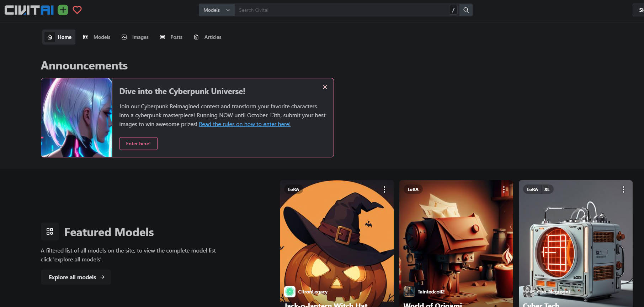Click the slash shortcut key icon
644x307 pixels.
[453, 10]
